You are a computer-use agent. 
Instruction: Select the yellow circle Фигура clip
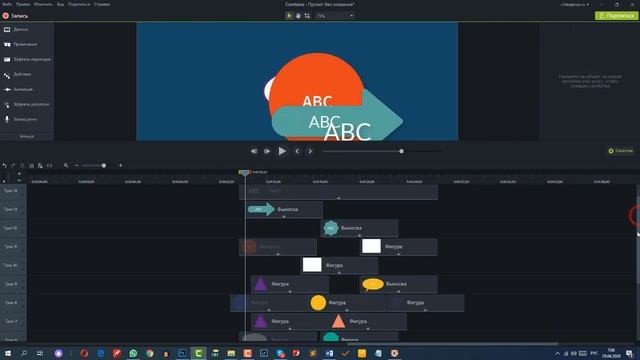pyautogui.click(x=347, y=303)
